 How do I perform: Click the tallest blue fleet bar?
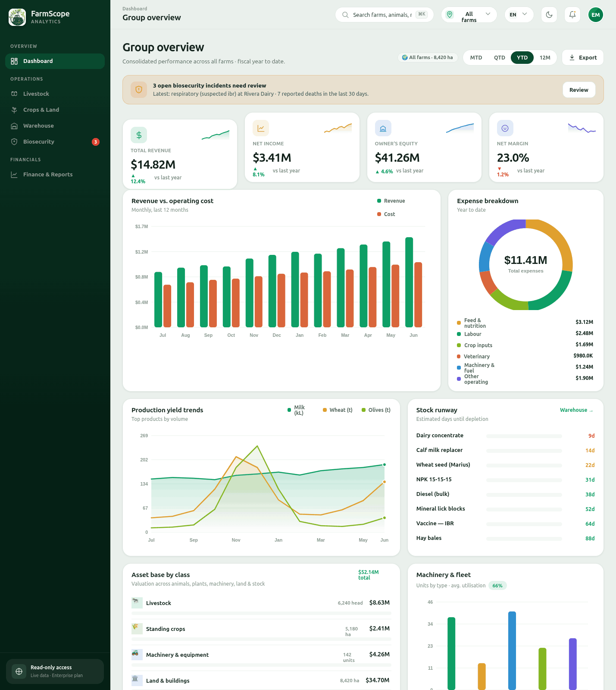point(512,651)
